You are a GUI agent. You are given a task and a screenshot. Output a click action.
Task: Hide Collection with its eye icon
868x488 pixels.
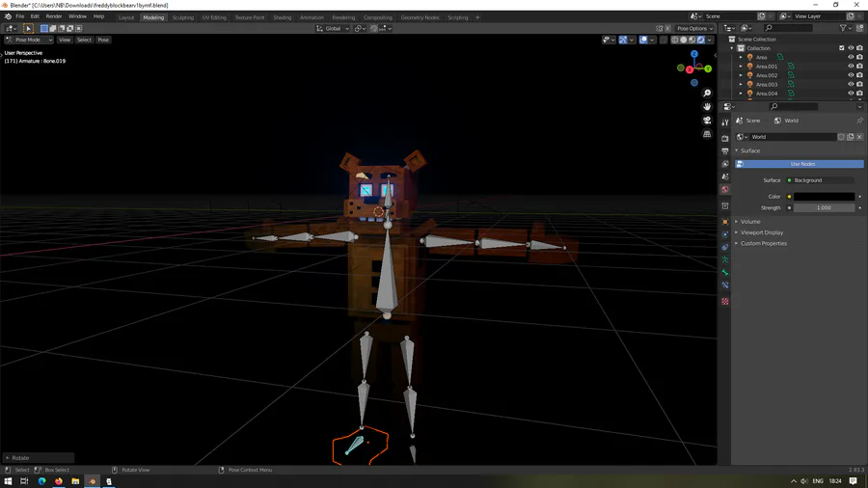pyautogui.click(x=851, y=48)
